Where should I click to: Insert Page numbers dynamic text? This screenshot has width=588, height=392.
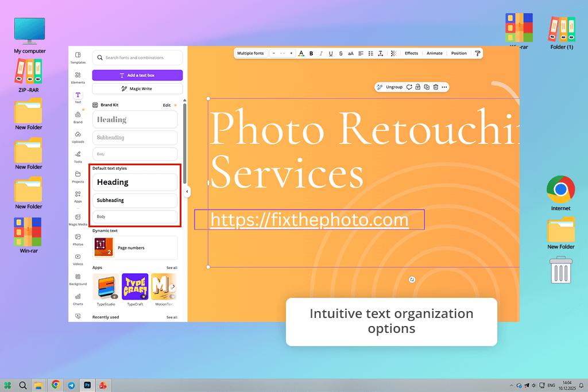click(x=135, y=248)
